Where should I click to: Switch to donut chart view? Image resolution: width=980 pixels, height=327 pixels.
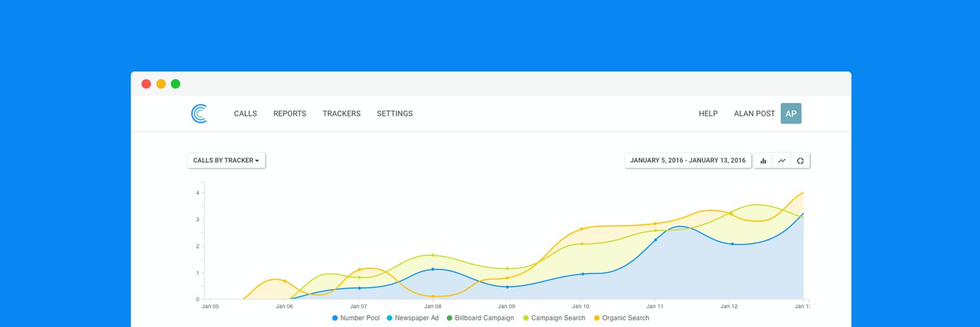pos(800,161)
